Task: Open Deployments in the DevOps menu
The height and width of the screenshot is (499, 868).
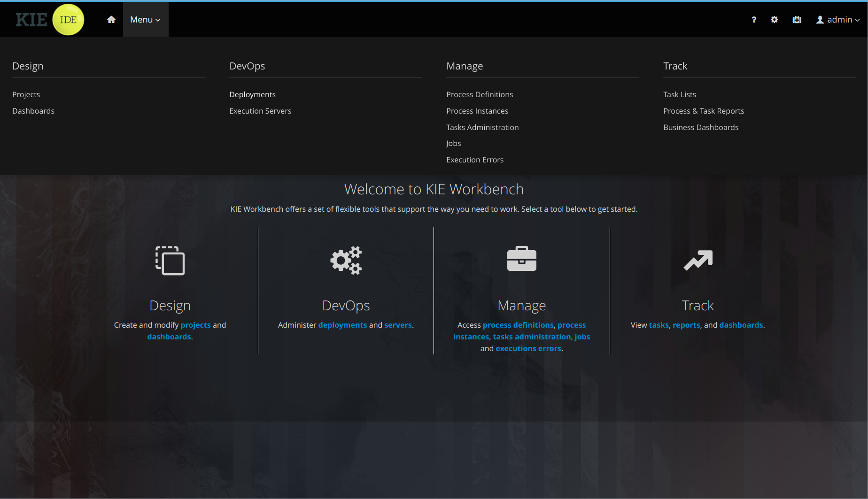Action: [252, 94]
